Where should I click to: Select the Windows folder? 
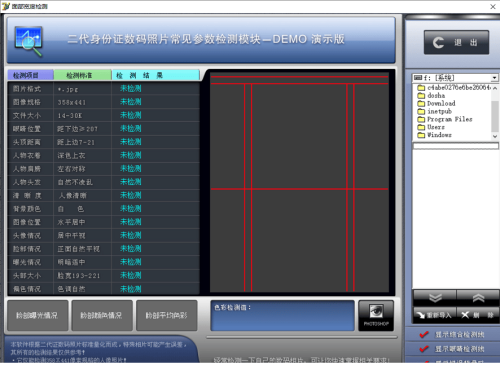pos(439,135)
